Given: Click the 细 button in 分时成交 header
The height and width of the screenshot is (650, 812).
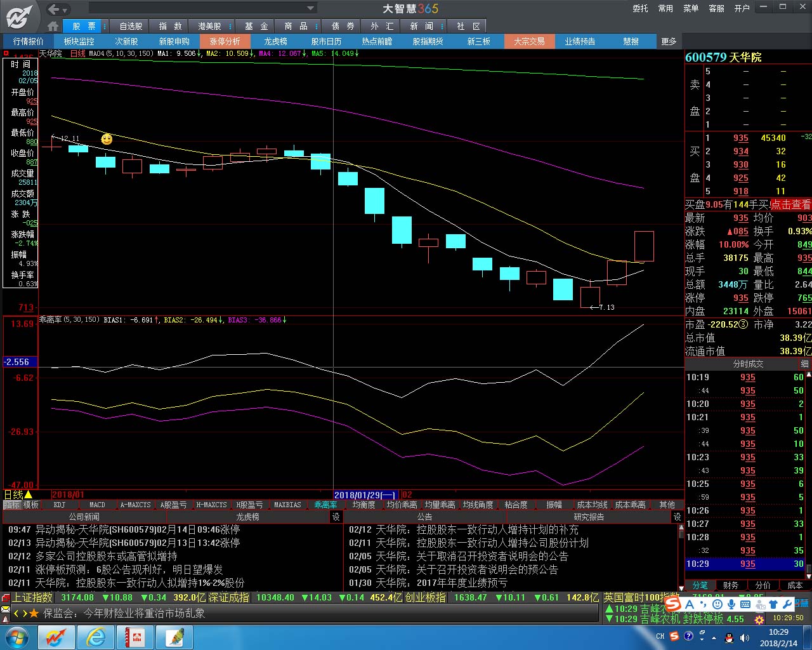Looking at the screenshot, I should click(x=804, y=364).
